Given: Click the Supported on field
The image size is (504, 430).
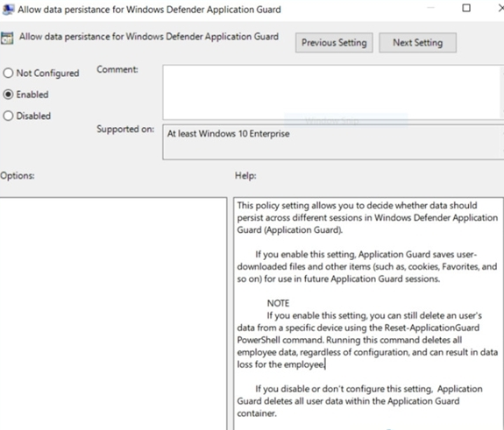Looking at the screenshot, I should tap(333, 142).
